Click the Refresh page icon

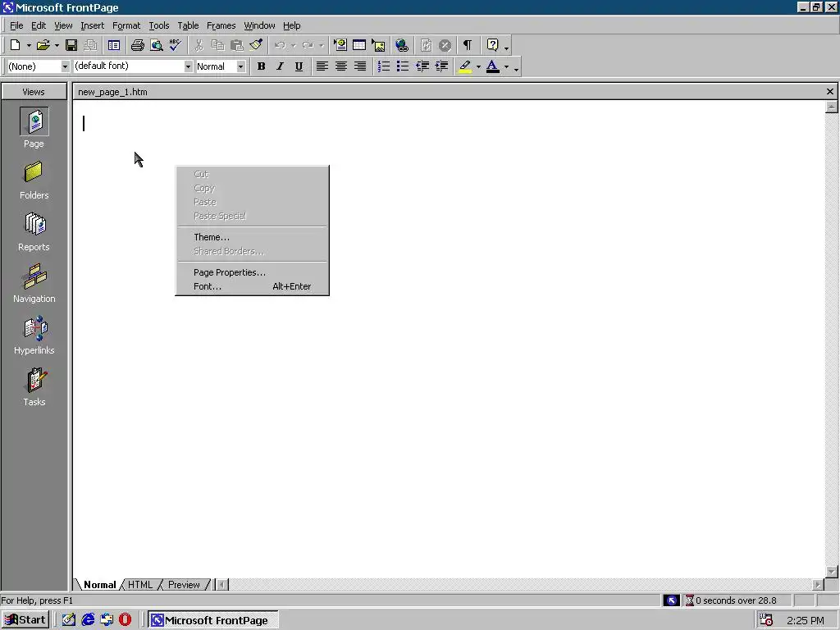tap(426, 46)
